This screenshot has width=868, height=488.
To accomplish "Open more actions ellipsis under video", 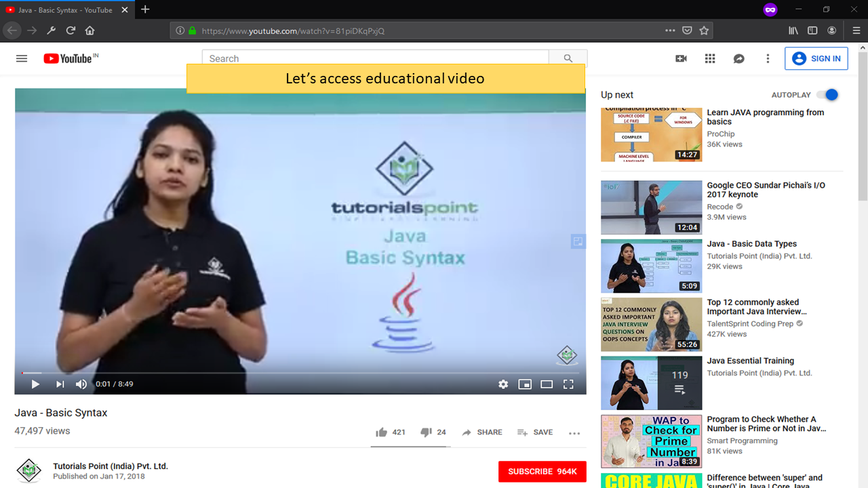I will pyautogui.click(x=574, y=433).
